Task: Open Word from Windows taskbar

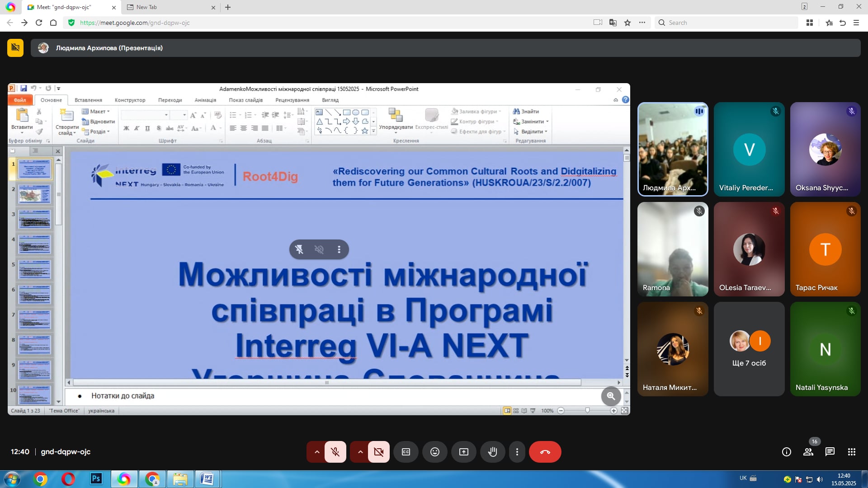Action: [207, 479]
